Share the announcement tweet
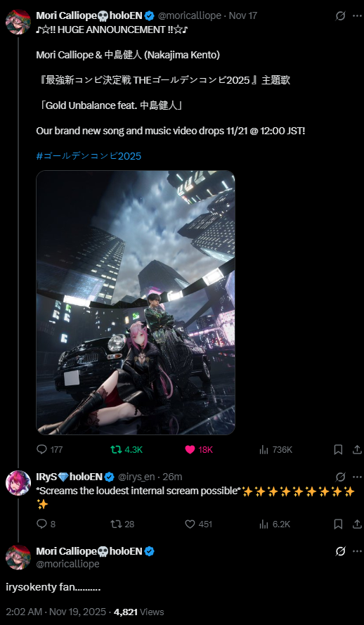The image size is (364, 625). point(357,450)
